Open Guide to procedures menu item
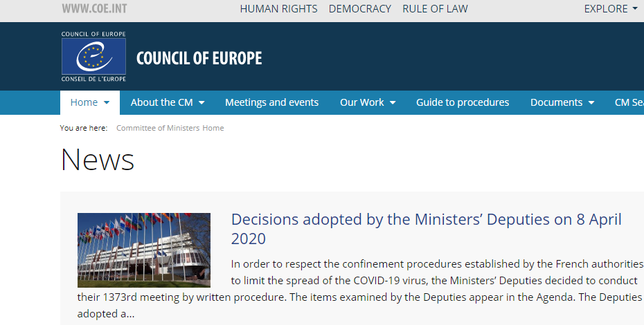Viewport: 644px width, 325px height. pos(463,102)
